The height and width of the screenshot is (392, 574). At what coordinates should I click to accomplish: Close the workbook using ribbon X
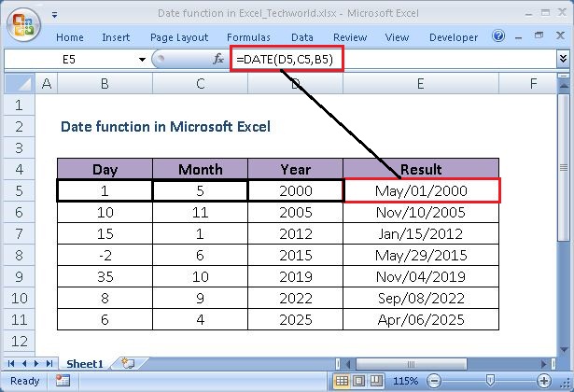point(560,35)
